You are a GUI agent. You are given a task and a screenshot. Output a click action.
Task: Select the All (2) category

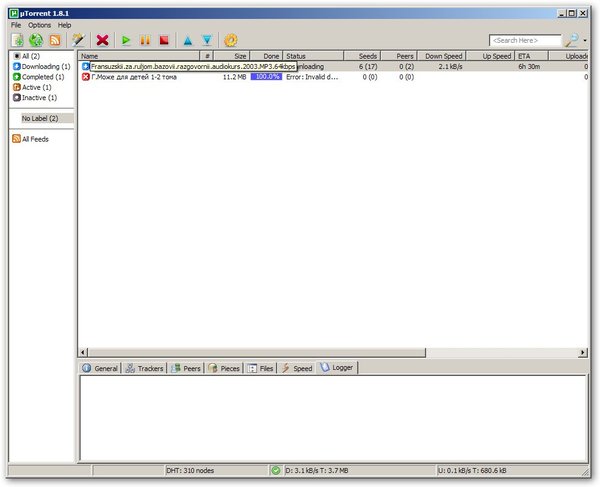point(27,56)
